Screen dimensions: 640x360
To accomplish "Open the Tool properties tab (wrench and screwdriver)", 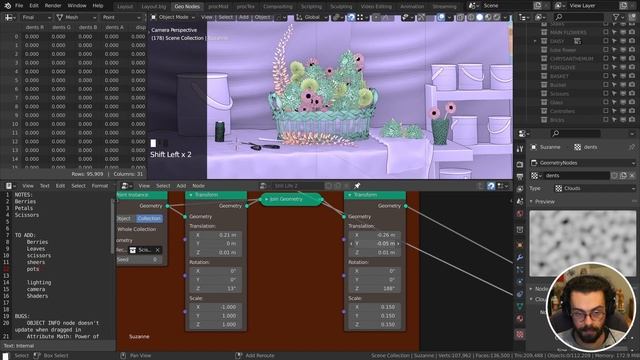I will [520, 149].
